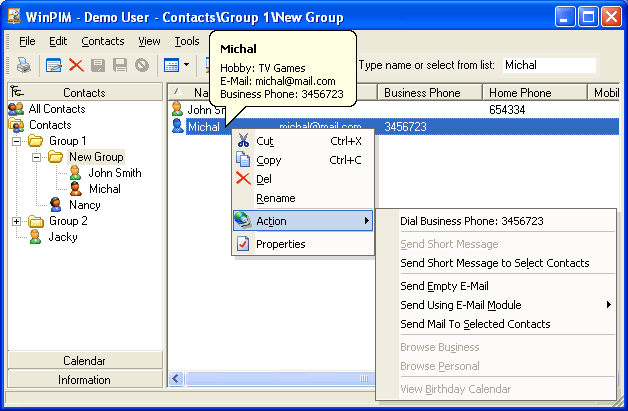Click the All Contacts group icon
628x411 pixels.
pyautogui.click(x=16, y=109)
